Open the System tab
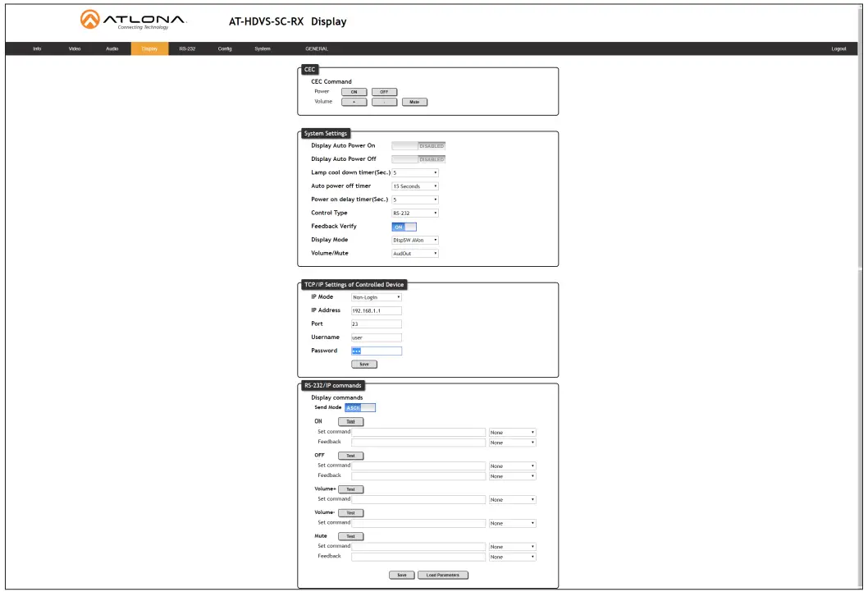Viewport: 868px width, 592px height. [263, 48]
